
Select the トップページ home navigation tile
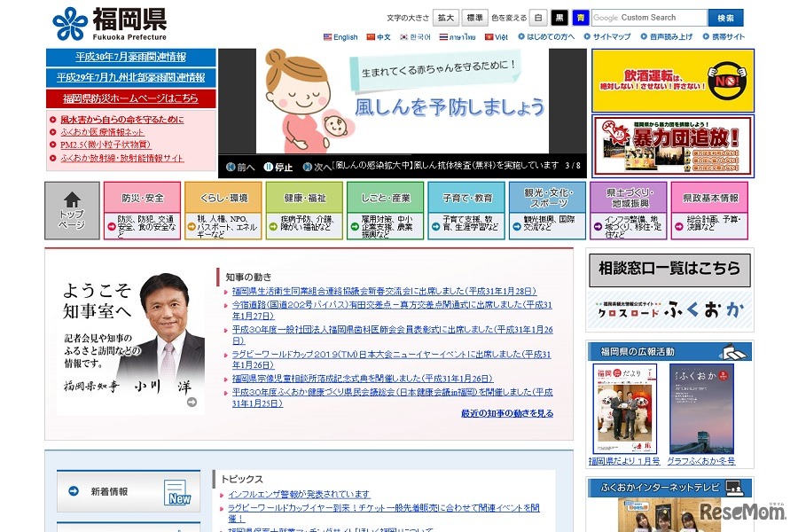click(x=71, y=210)
